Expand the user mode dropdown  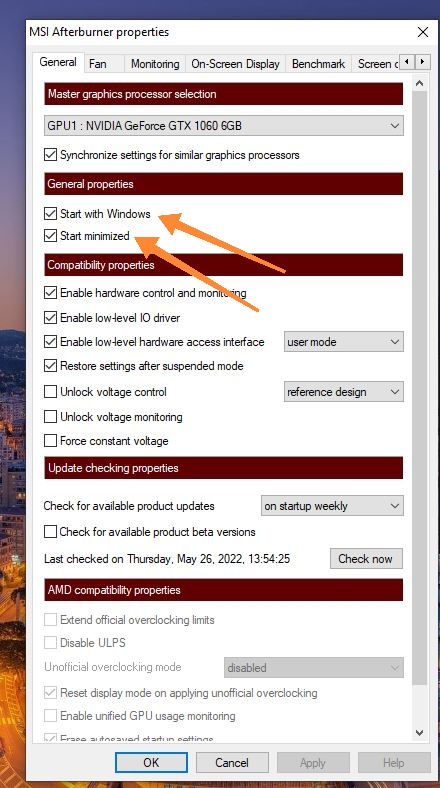point(344,342)
